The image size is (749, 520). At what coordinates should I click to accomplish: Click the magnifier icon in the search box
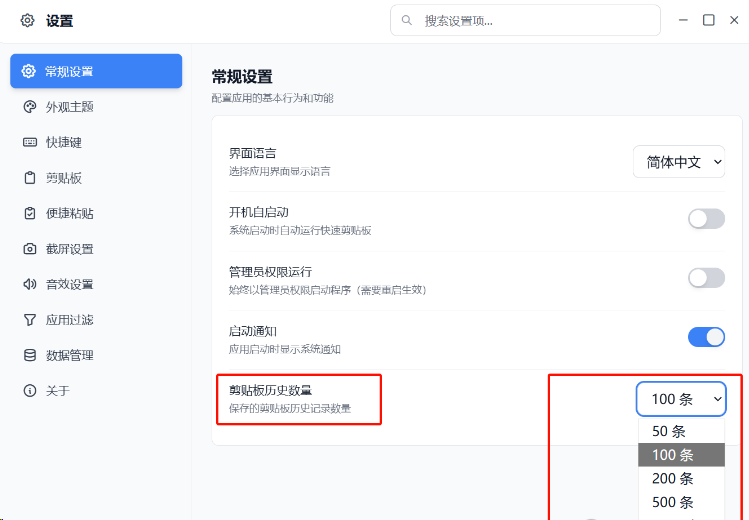coord(407,20)
